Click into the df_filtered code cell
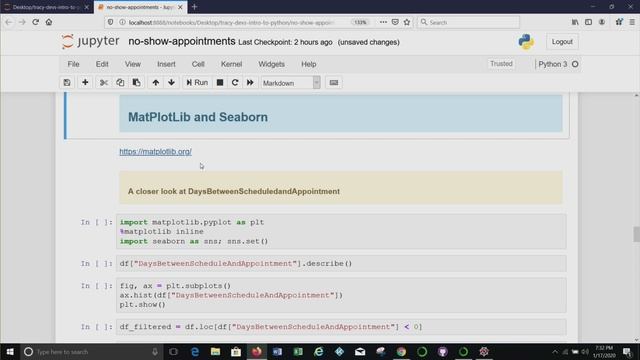This screenshot has width=640, height=360. 341,327
